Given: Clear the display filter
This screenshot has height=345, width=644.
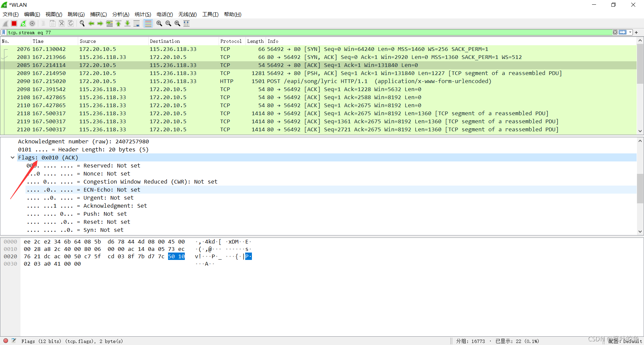Looking at the screenshot, I should point(615,32).
